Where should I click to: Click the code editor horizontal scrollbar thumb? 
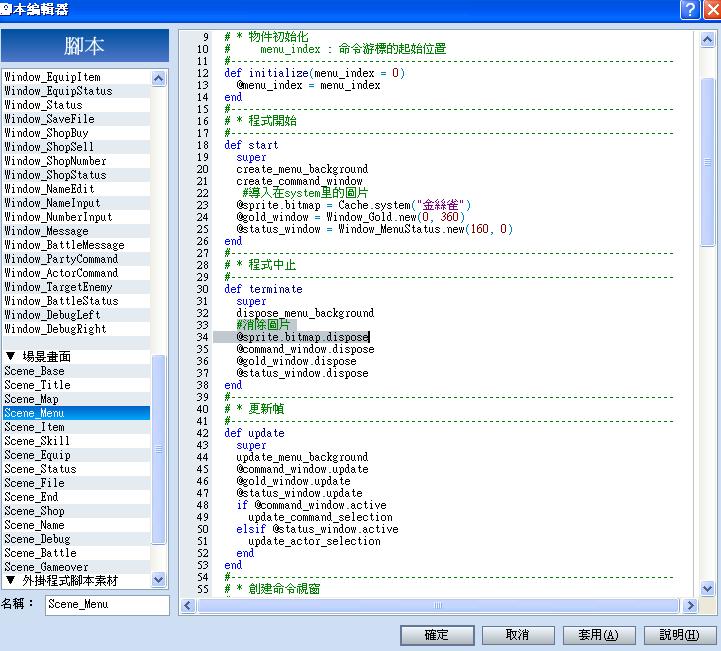tap(438, 605)
